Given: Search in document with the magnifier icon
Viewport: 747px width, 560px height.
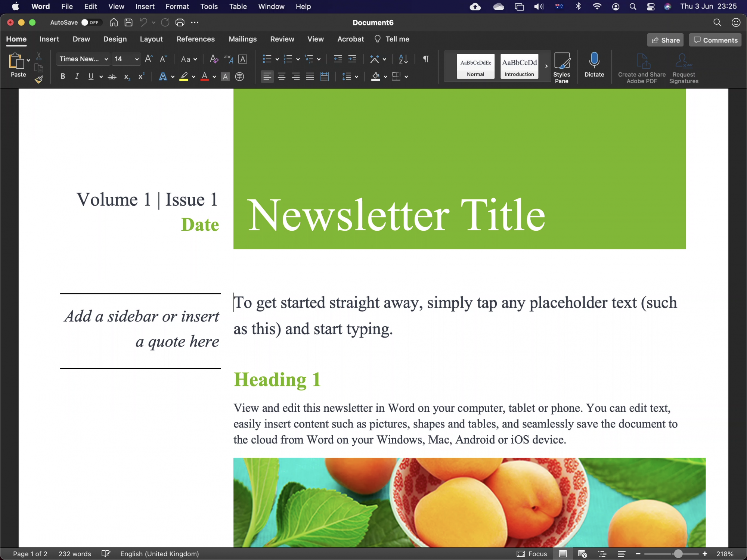Looking at the screenshot, I should tap(717, 22).
